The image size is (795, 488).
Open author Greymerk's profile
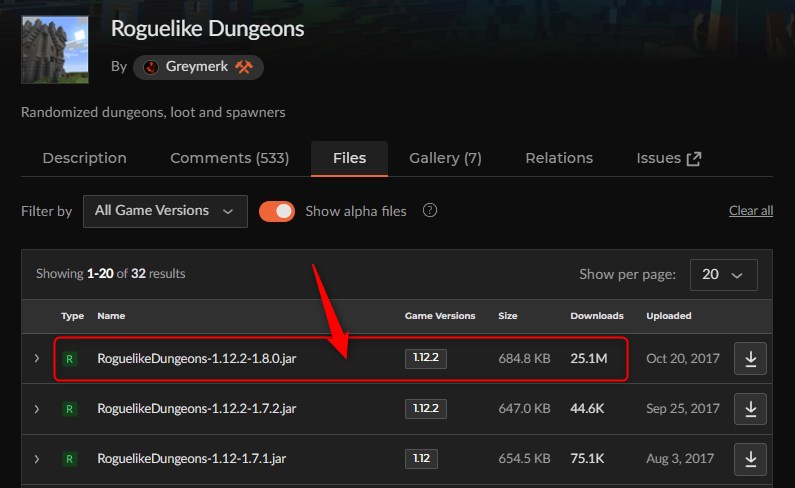coord(197,66)
